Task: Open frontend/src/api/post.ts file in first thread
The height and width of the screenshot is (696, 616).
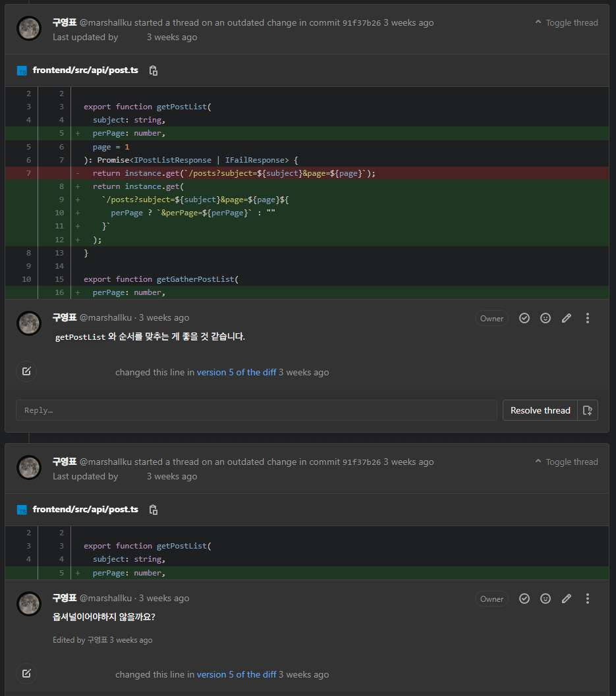Action: point(86,70)
